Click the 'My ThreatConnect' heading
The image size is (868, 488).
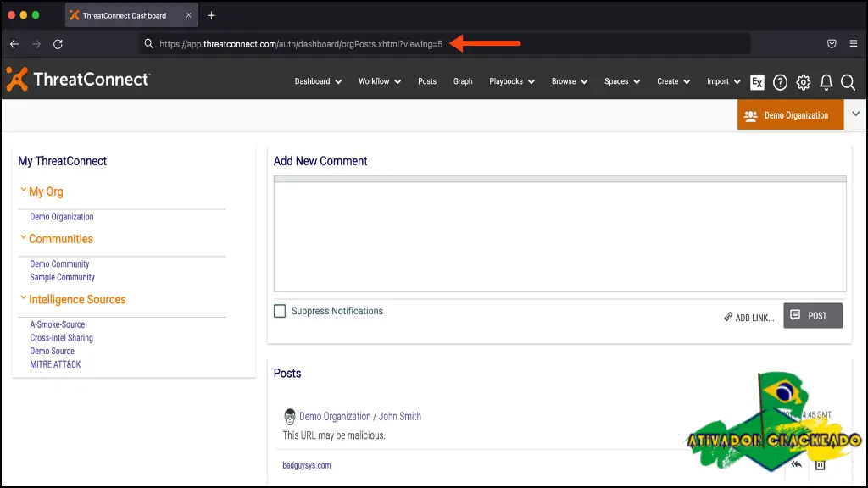[x=62, y=161]
